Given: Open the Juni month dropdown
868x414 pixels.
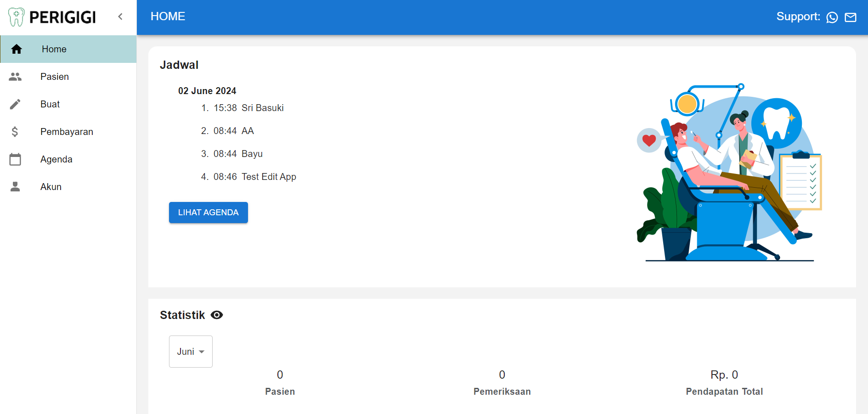Looking at the screenshot, I should pos(191,352).
